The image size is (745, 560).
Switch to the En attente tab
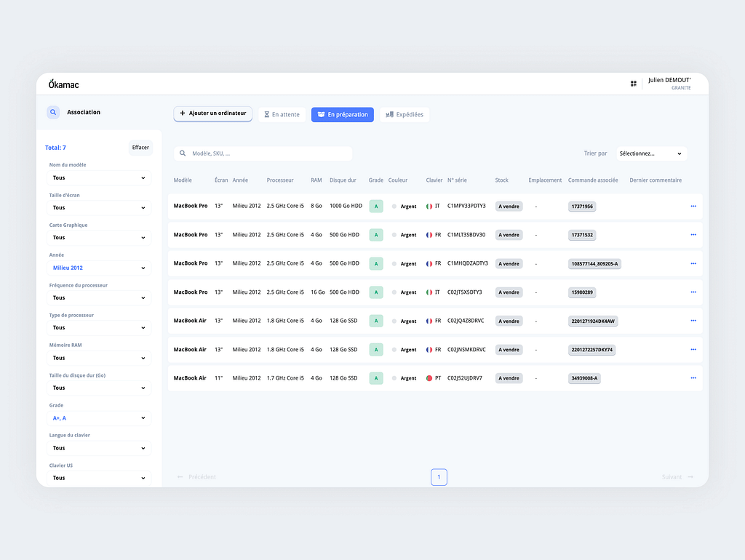[282, 115]
